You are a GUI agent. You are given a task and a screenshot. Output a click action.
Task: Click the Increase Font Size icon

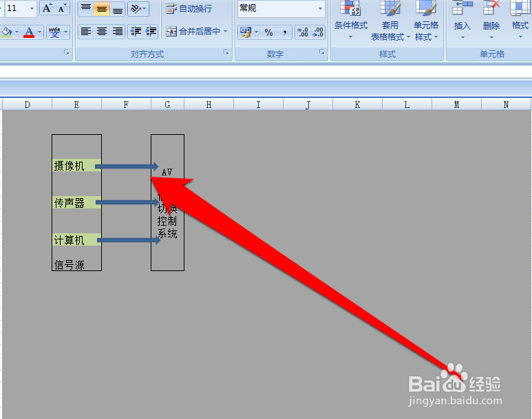coord(47,8)
